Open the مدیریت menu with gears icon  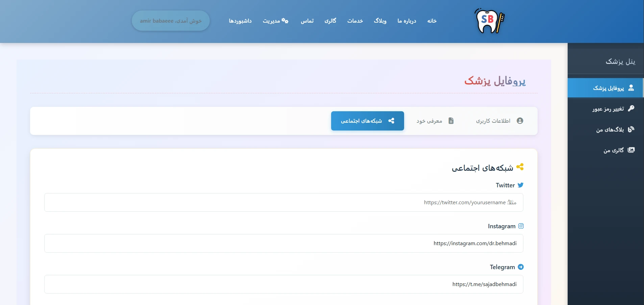[x=275, y=21]
